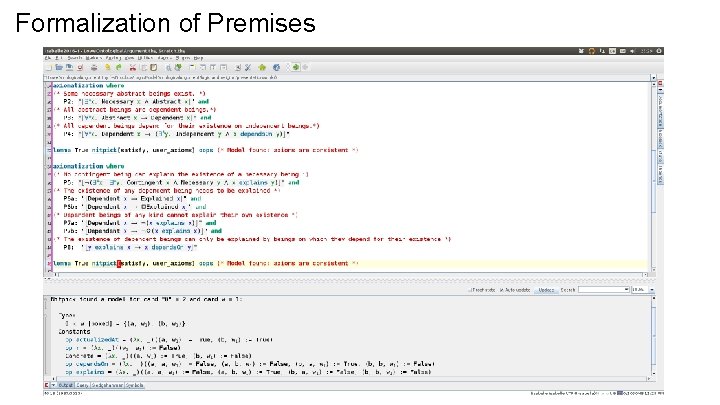This screenshot has width=720, height=405.
Task: Open the Search menu
Action: 75,58
